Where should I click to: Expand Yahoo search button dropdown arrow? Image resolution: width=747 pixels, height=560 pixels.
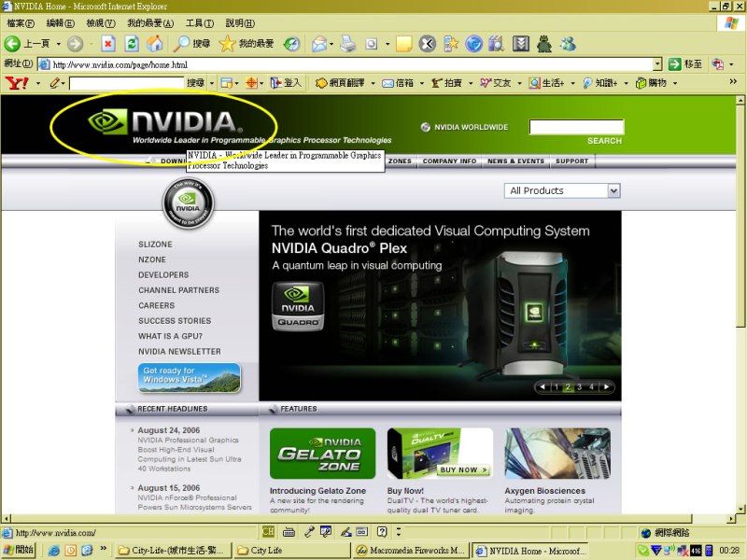pyautogui.click(x=212, y=83)
